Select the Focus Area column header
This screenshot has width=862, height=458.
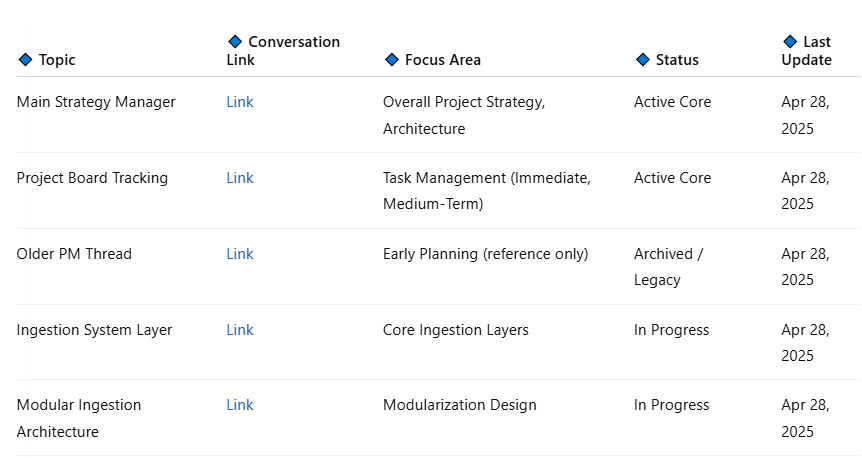443,59
